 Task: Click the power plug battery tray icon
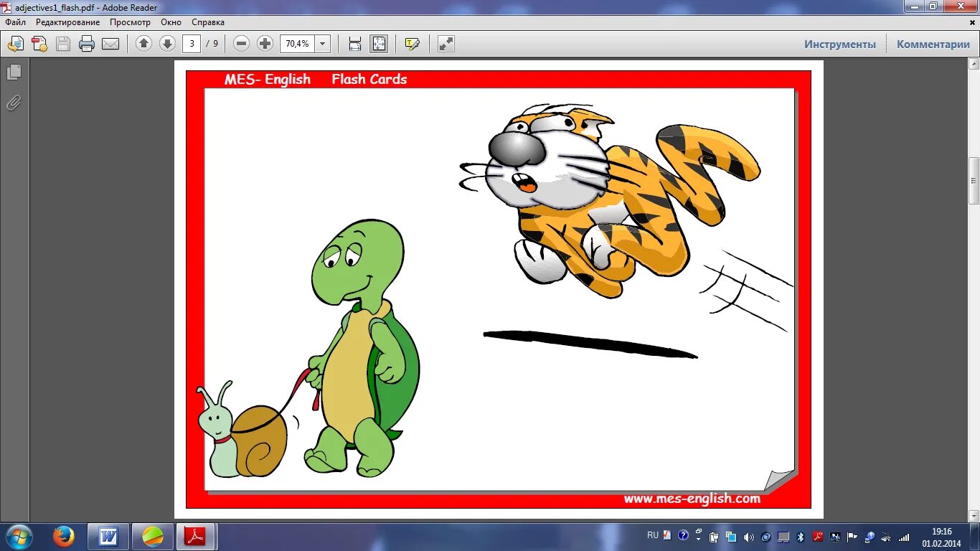tap(714, 537)
